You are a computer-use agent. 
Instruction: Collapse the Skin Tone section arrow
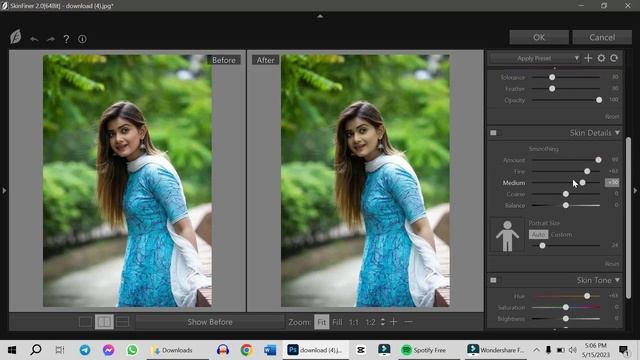[617, 280]
